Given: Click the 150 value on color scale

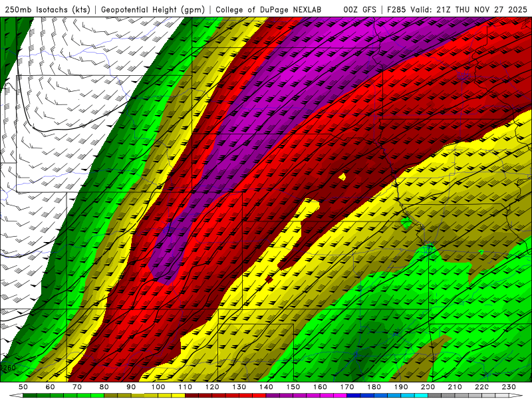Looking at the screenshot, I should [293, 387].
